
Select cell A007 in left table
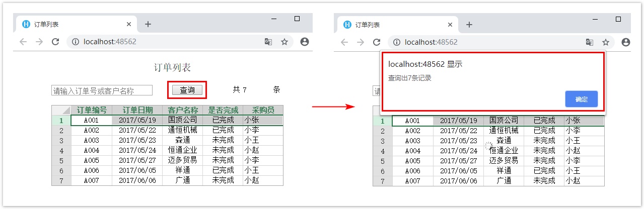coord(92,180)
